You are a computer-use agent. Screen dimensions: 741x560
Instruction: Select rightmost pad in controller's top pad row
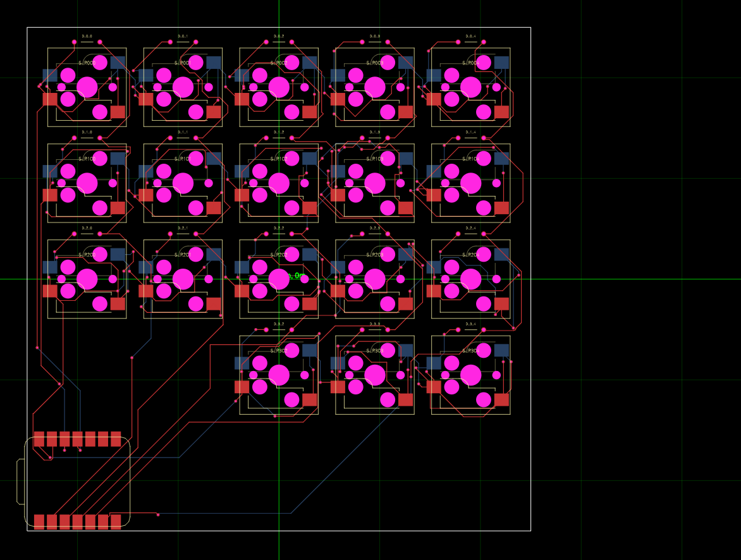coord(116,439)
